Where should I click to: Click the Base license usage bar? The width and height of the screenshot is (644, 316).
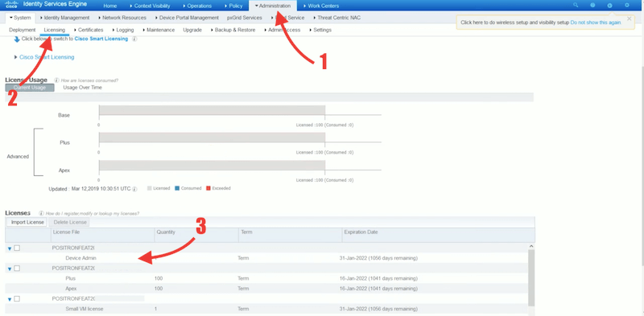point(212,110)
